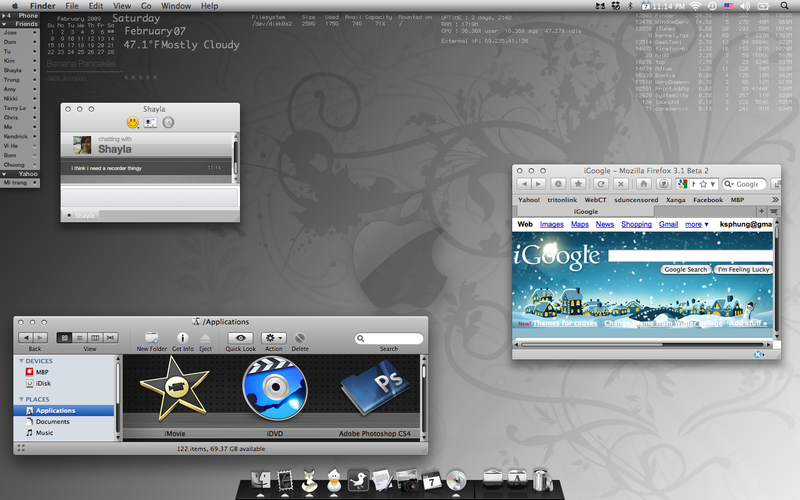Select the Shayla tab at chat window bottom

81,215
